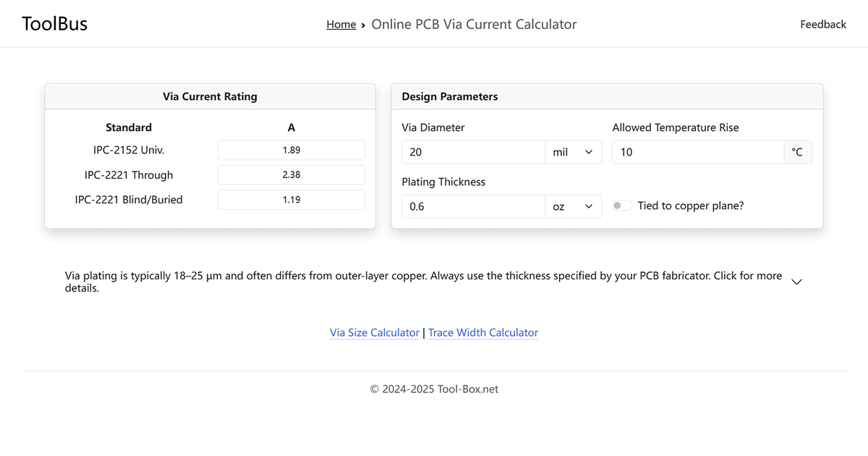Click the breadcrumb arrow separator
Image resolution: width=868 pixels, height=456 pixels.
362,24
